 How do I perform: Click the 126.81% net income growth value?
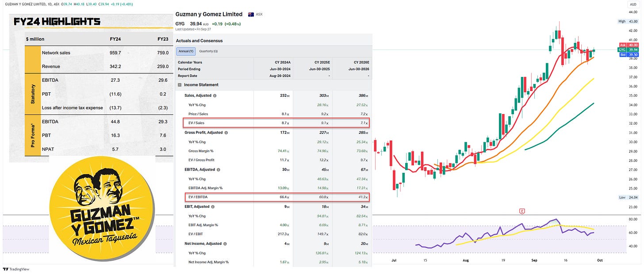coord(323,253)
